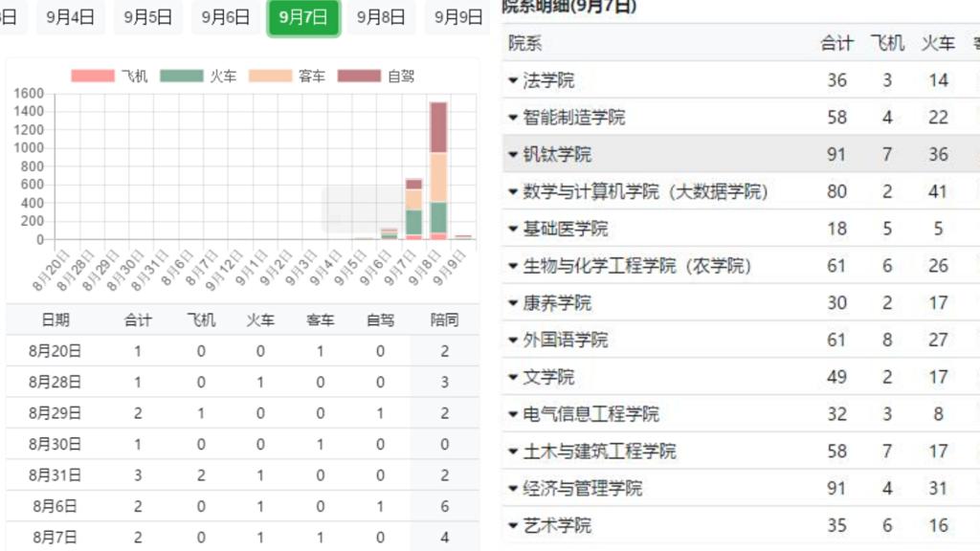Expand the 法学院 row arrow
The width and height of the screenshot is (980, 551).
point(514,81)
